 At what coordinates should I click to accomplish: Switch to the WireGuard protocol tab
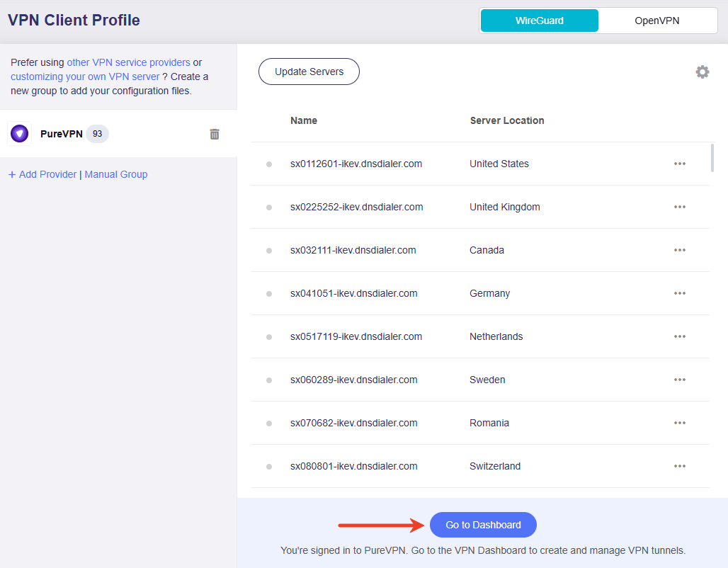[539, 21]
